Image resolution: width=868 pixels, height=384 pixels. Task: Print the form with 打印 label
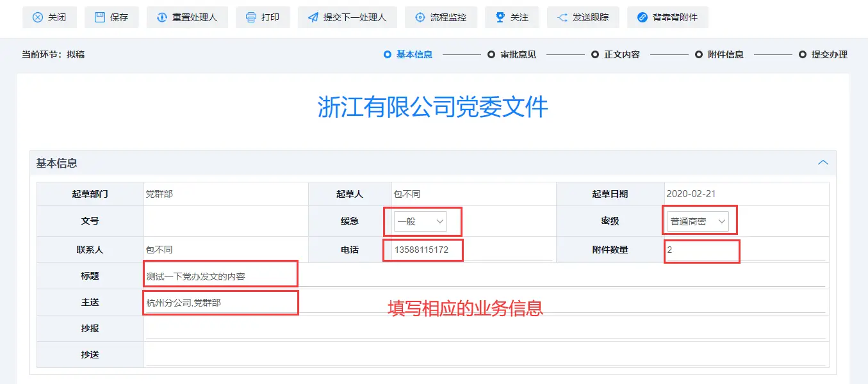coord(270,17)
